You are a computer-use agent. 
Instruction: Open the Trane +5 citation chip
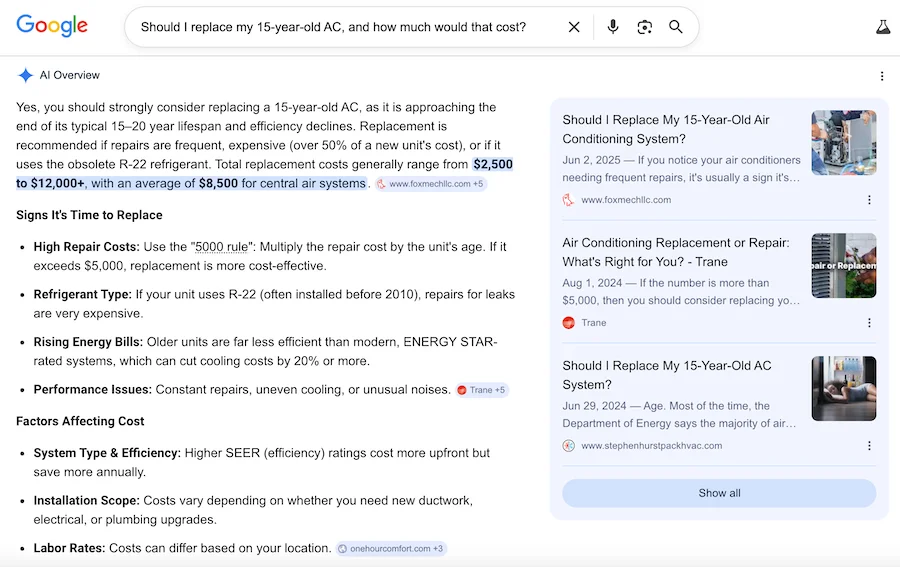482,390
